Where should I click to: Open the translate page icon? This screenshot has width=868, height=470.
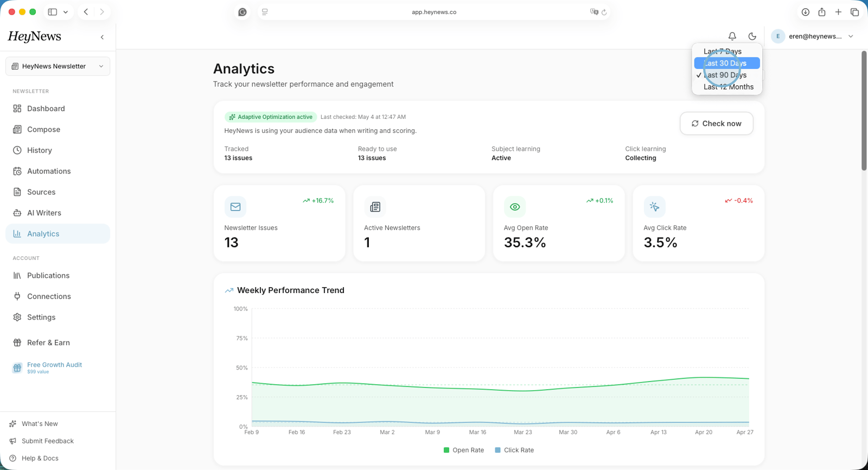(594, 12)
